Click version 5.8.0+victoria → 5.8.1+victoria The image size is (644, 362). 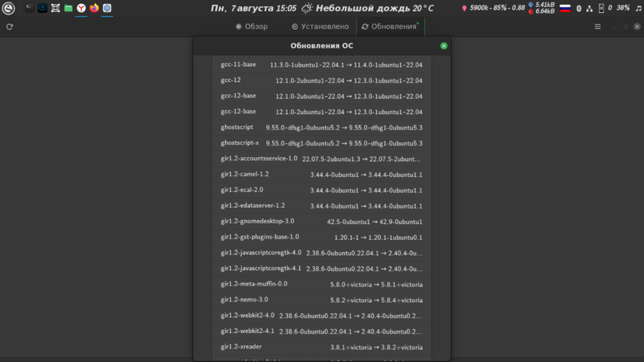pyautogui.click(x=376, y=284)
